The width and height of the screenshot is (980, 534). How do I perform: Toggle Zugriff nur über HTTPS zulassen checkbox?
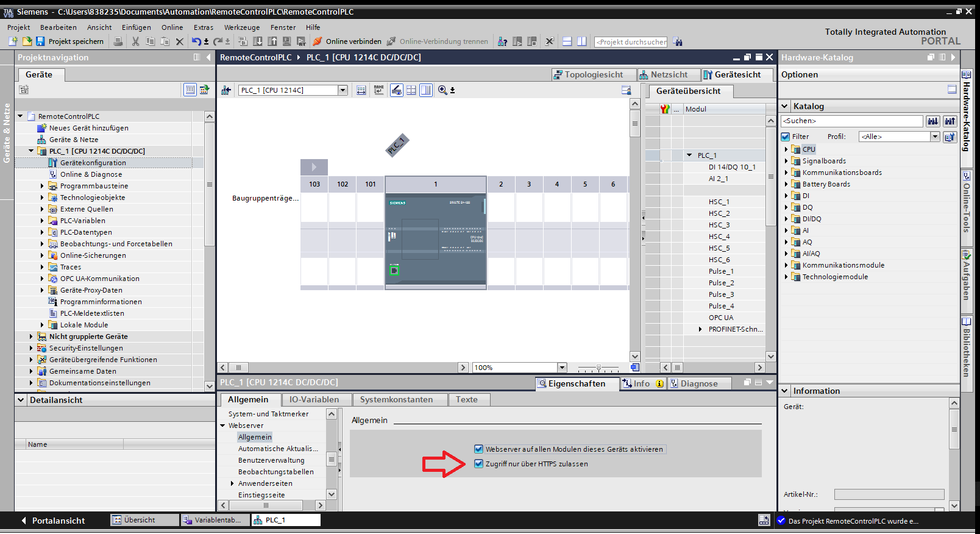[478, 464]
